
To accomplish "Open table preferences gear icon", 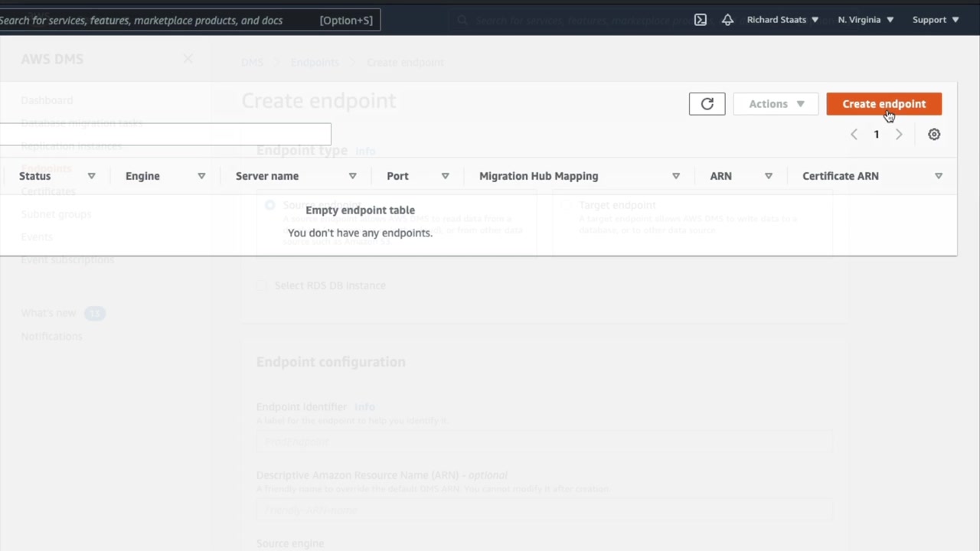I will 934,135.
